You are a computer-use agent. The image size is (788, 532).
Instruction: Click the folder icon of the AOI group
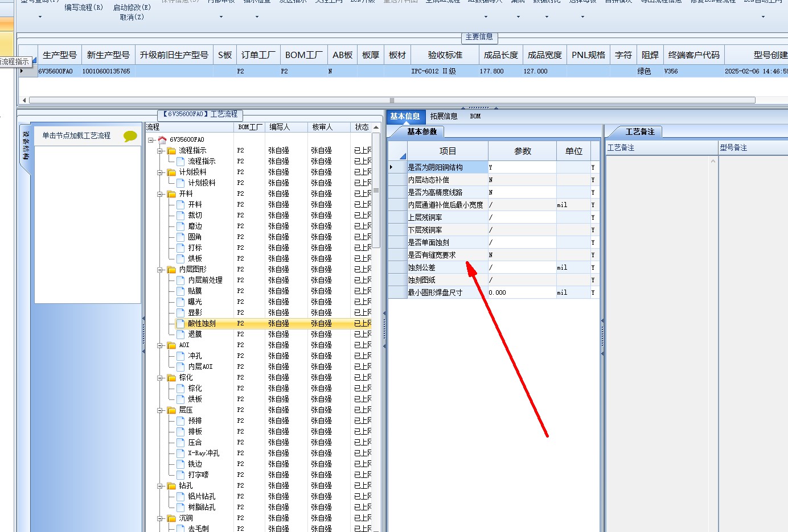point(171,345)
